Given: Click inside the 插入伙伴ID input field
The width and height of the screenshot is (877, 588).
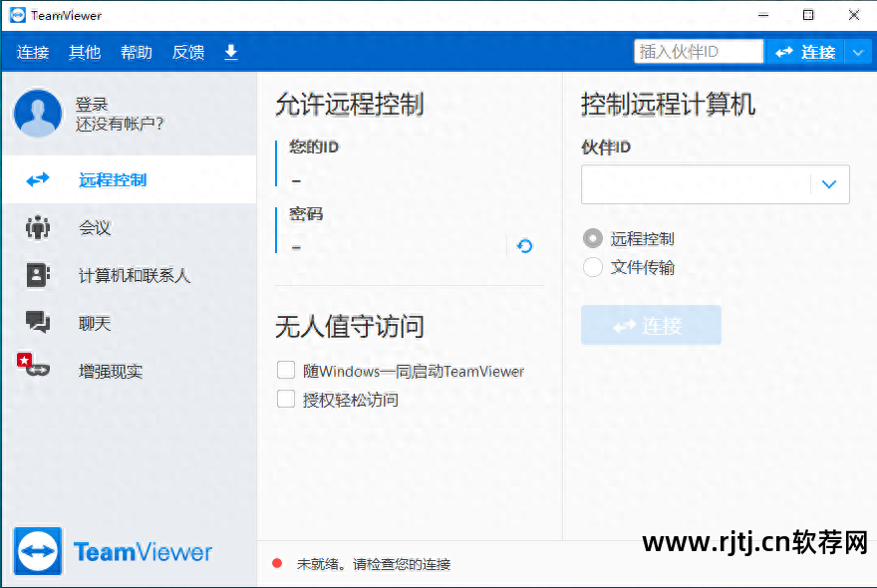Looking at the screenshot, I should (699, 50).
